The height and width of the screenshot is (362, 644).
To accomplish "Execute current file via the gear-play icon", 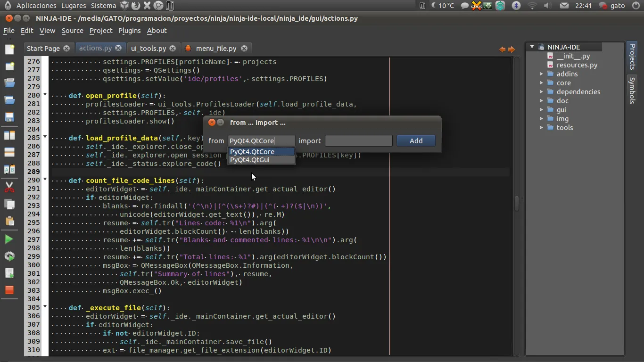I will click(x=9, y=256).
